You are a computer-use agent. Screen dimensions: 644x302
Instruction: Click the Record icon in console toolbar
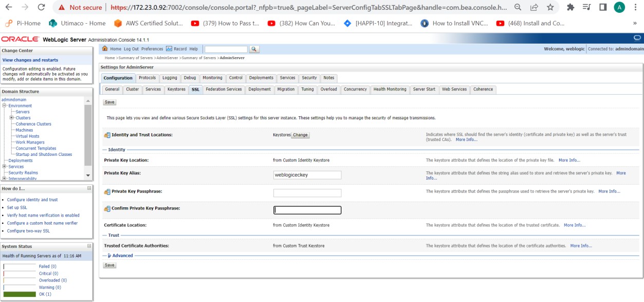(169, 49)
